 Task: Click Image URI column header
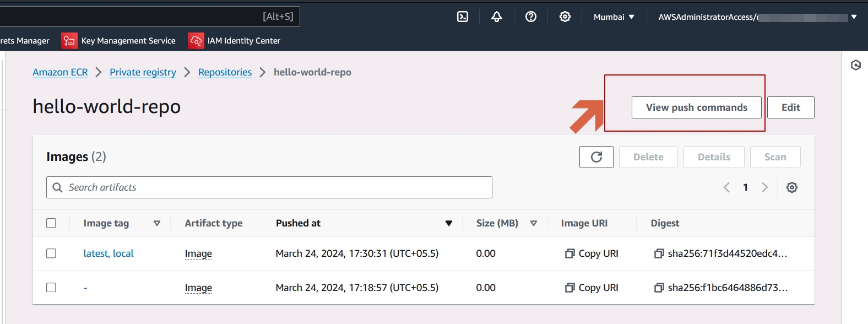(584, 223)
